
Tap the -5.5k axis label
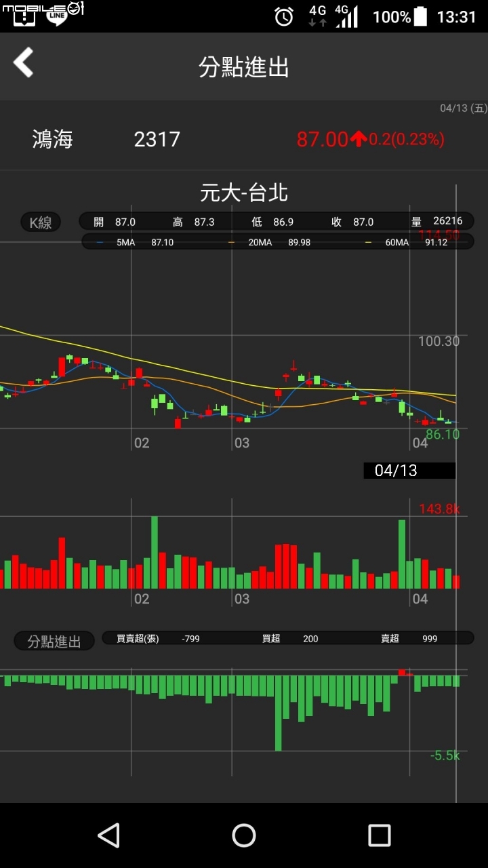pyautogui.click(x=445, y=755)
